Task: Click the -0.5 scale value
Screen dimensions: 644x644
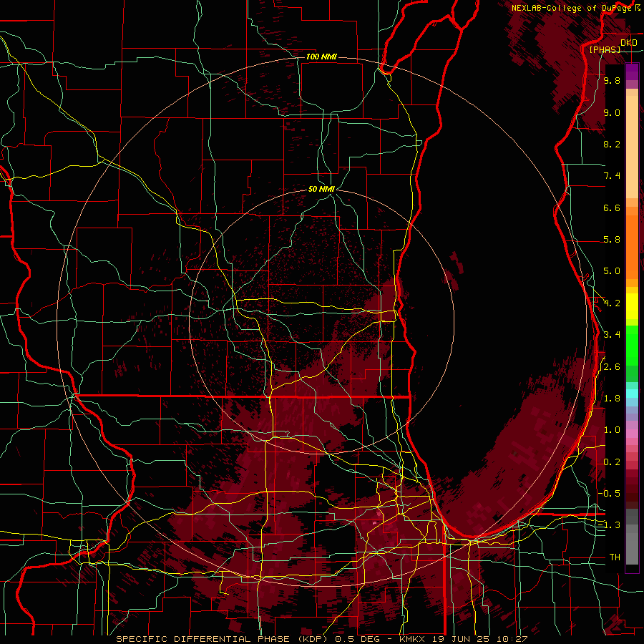Action: [x=609, y=494]
